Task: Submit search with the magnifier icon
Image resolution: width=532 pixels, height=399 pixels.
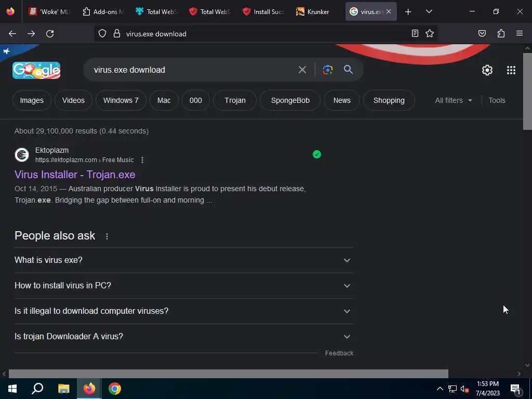Action: pyautogui.click(x=348, y=70)
